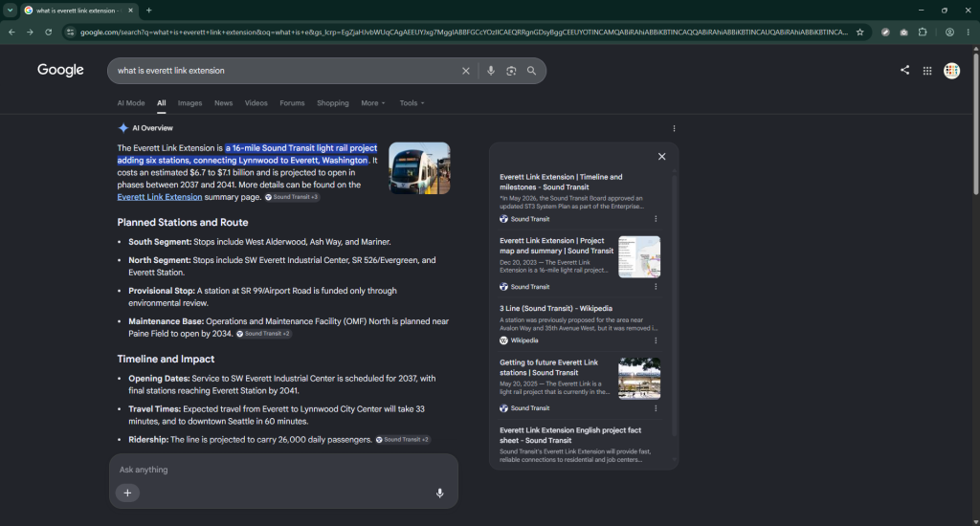
Task: Click the Google logo
Action: pyautogui.click(x=60, y=70)
